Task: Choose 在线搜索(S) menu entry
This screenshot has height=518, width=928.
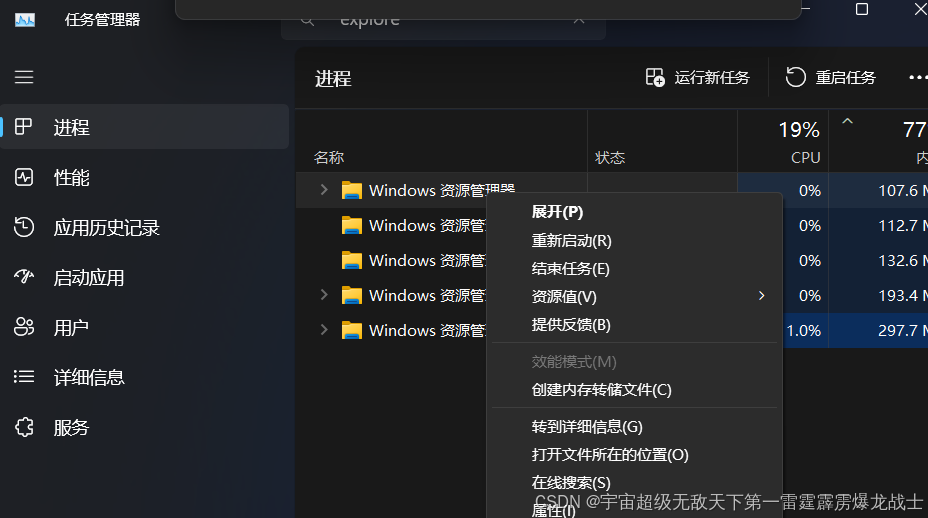Action: pos(634,482)
